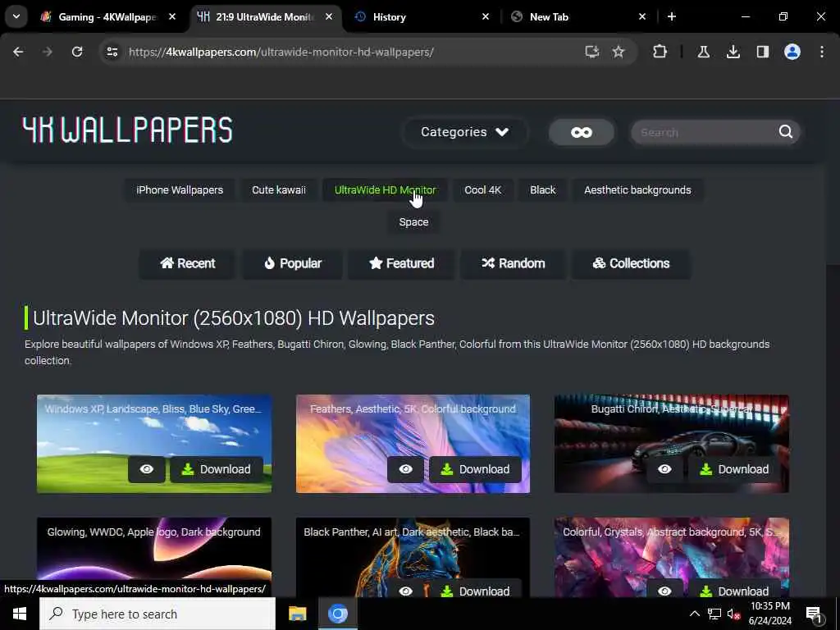Open the Space tag
Screen dimensions: 840x630
[x=413, y=221]
